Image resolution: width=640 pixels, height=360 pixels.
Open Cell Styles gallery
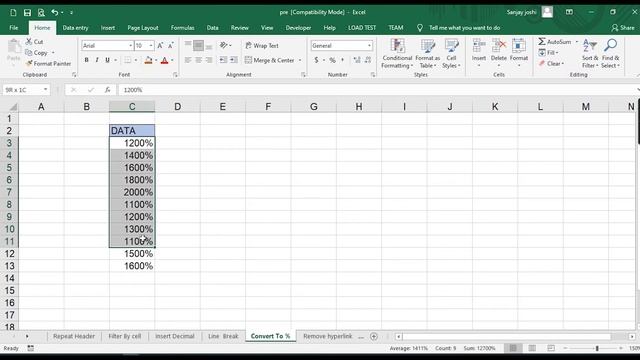pos(451,53)
